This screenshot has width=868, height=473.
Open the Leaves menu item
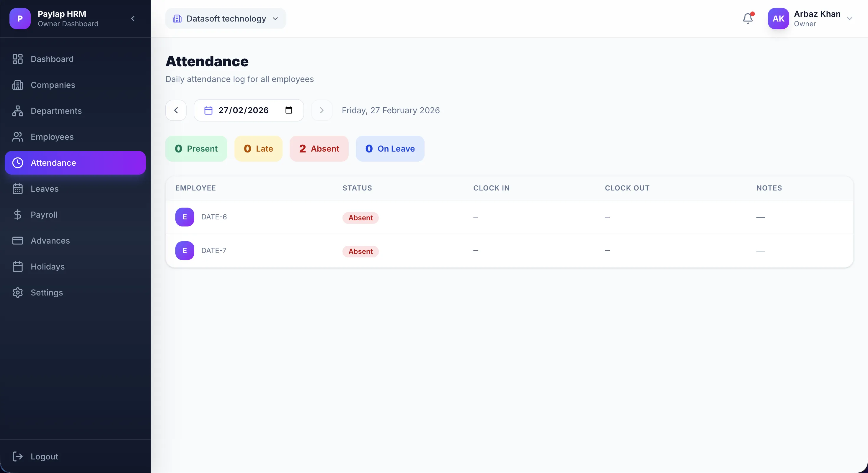[45, 188]
